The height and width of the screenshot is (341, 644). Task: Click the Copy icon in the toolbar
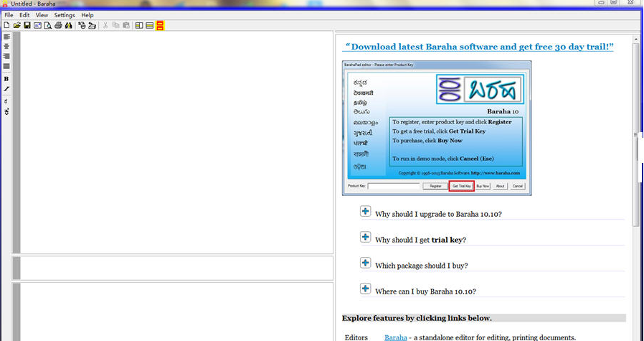coord(116,26)
